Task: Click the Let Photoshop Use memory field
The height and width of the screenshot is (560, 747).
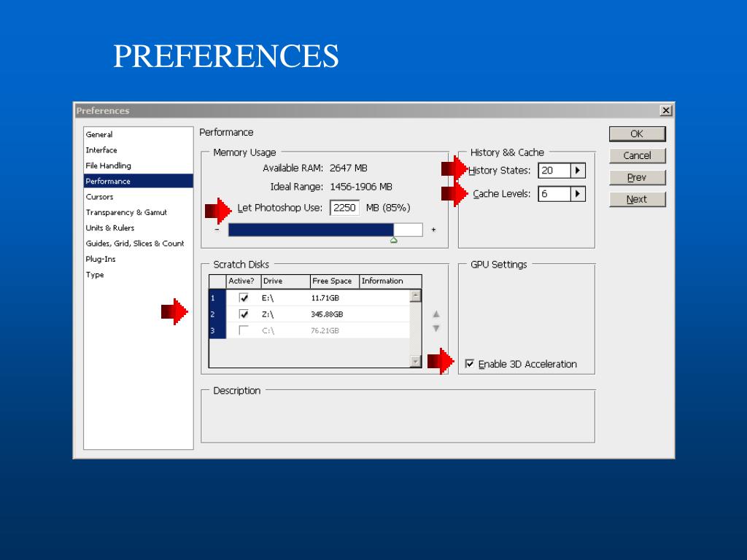Action: 344,208
